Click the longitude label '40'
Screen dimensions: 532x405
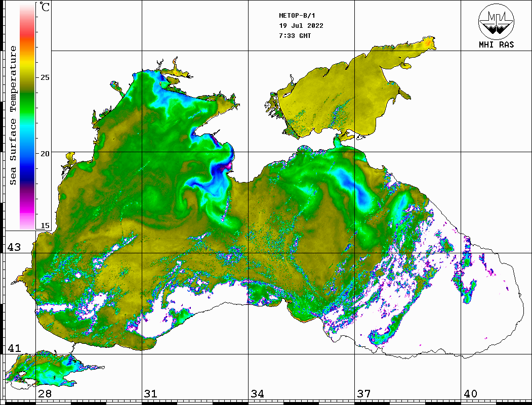(470, 394)
